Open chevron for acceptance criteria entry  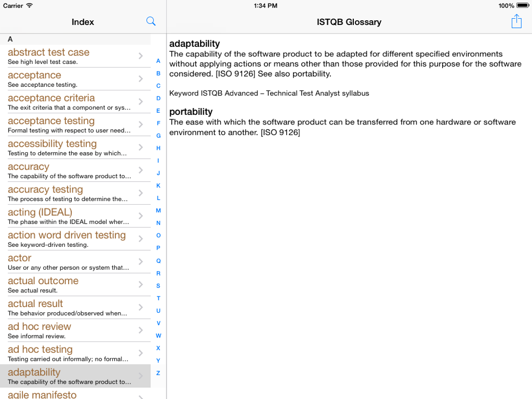141,102
